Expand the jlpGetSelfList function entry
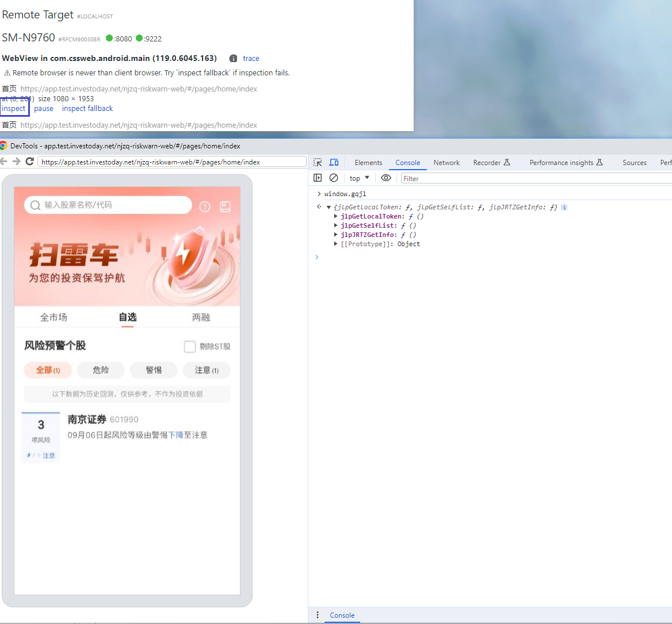The height and width of the screenshot is (624, 672). pyautogui.click(x=336, y=225)
